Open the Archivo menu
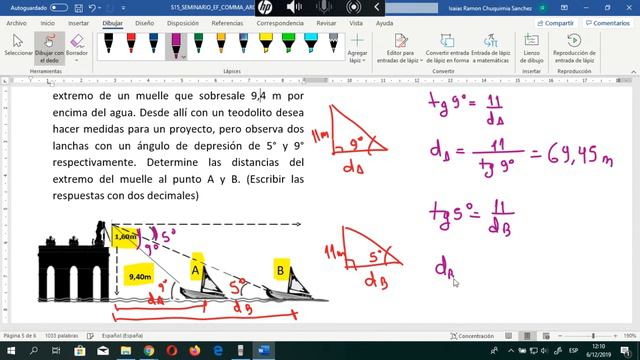640x360 pixels. [x=16, y=23]
